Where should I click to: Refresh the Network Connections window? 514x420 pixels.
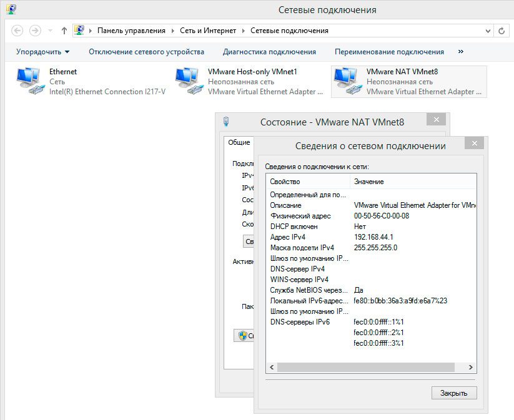502,31
